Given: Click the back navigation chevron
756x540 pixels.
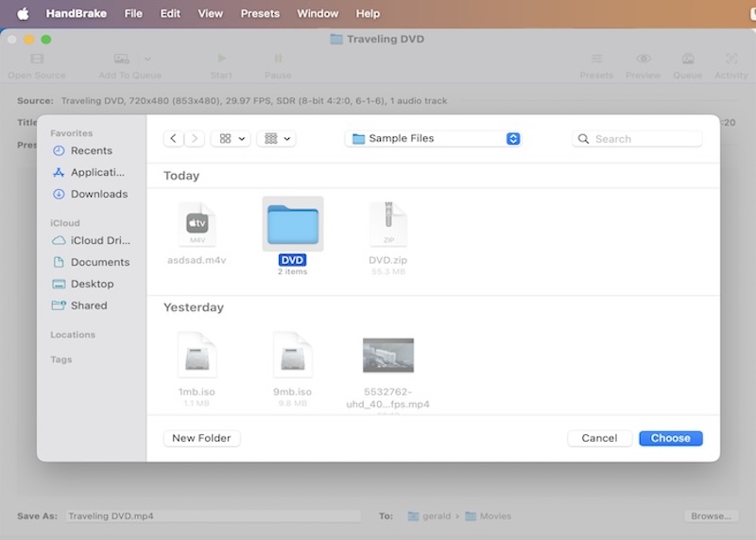Looking at the screenshot, I should [x=173, y=138].
